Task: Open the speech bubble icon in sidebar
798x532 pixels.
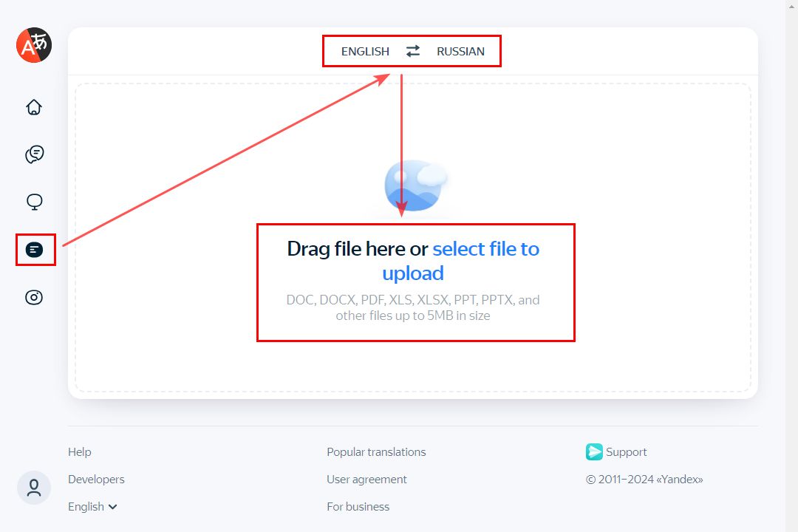Action: [34, 202]
